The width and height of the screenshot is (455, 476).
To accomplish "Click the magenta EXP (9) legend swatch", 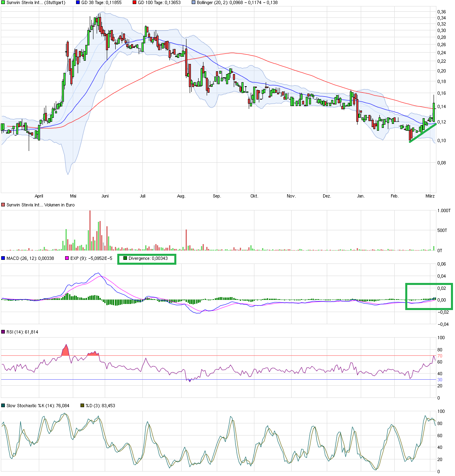I will click(x=67, y=258).
